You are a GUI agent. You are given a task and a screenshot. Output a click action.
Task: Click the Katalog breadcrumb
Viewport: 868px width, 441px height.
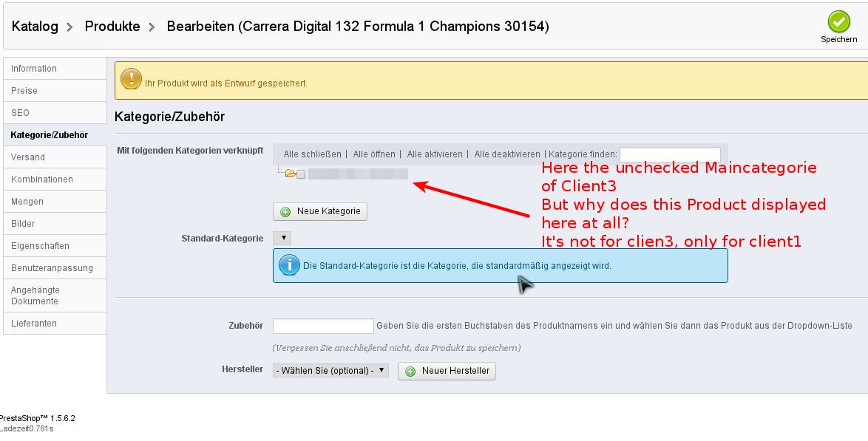click(35, 26)
